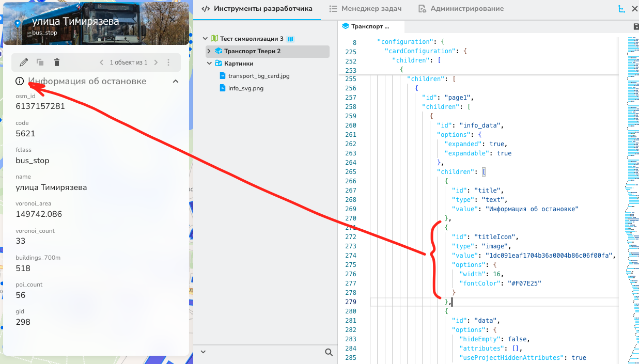Click "cardConfiguration" key in code

click(x=419, y=51)
